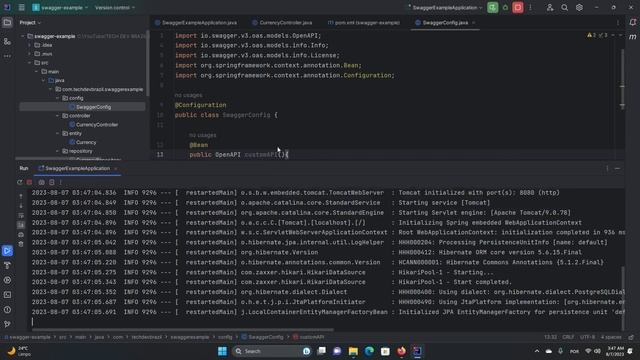Expand the .idea folder
Viewport: 640px width, 360px height.
pyautogui.click(x=29, y=45)
